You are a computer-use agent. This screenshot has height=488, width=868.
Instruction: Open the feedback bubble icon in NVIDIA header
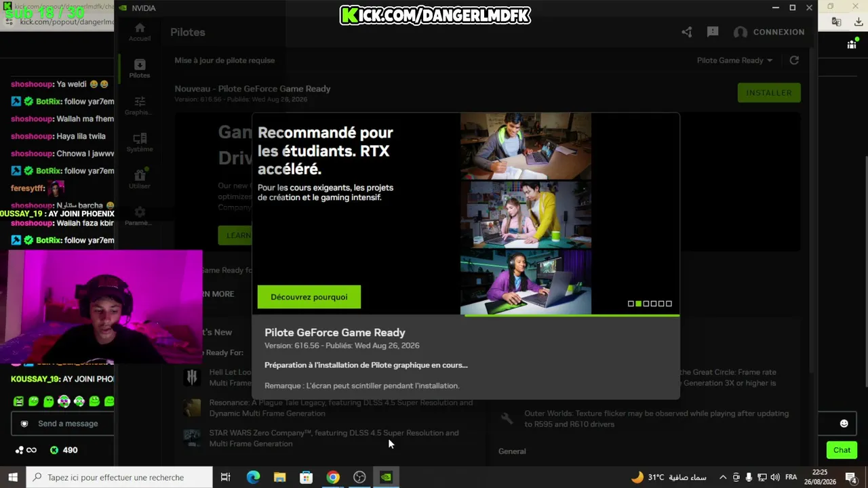(x=713, y=32)
